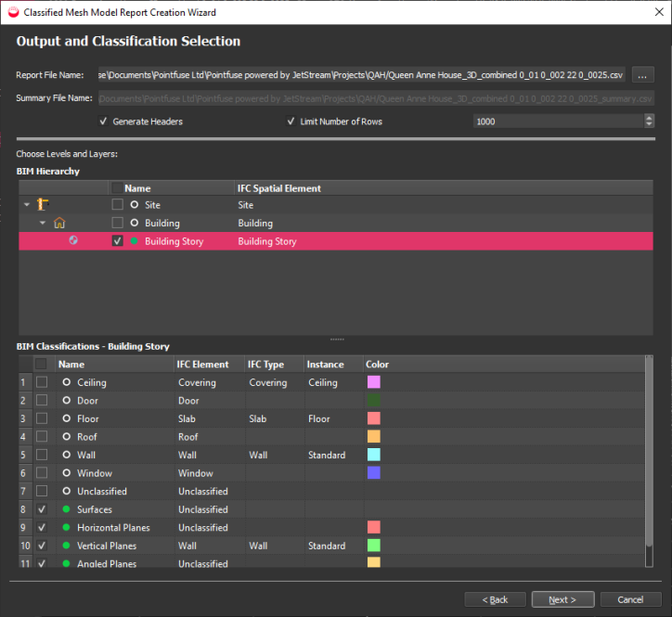Select the Ceiling row Covering IFC Type cell
Screen dimensions: 672x617
(x=275, y=382)
